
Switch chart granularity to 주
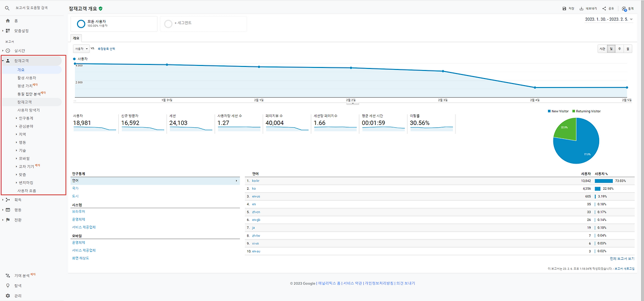(x=619, y=49)
